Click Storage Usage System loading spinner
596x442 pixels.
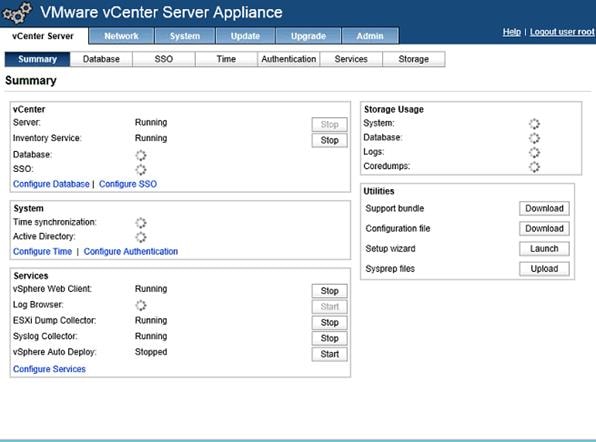tap(534, 124)
